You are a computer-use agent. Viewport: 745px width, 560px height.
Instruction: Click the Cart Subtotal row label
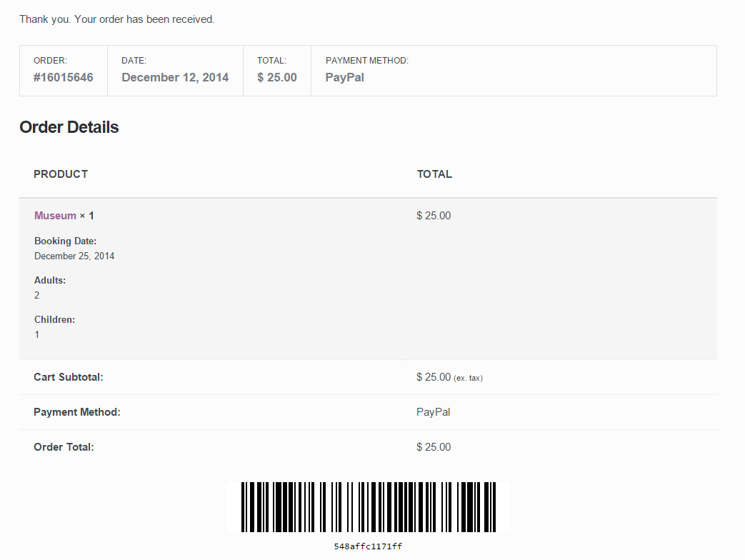tap(69, 377)
